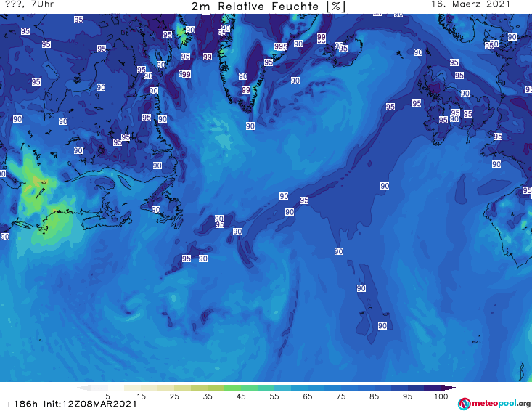Viewport: 532px width, 411px height.
Task: Click the pale gray arrow at colorbar start
Action: [83, 388]
